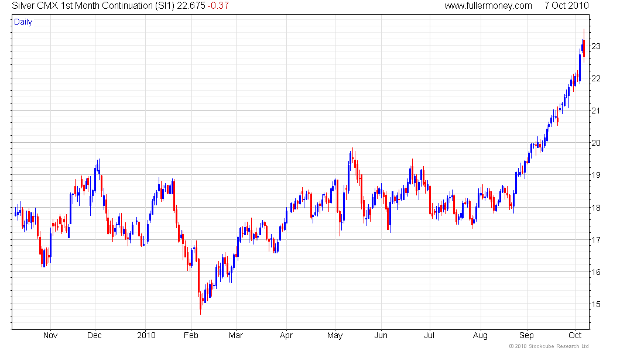Viewport: 644px width, 351px height.
Task: Click the Oct label on the time axis
Action: tap(575, 335)
